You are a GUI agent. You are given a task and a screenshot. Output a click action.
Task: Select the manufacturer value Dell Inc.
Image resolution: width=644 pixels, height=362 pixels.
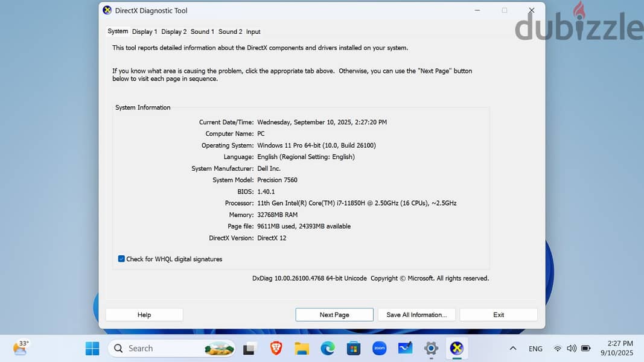[x=269, y=169]
